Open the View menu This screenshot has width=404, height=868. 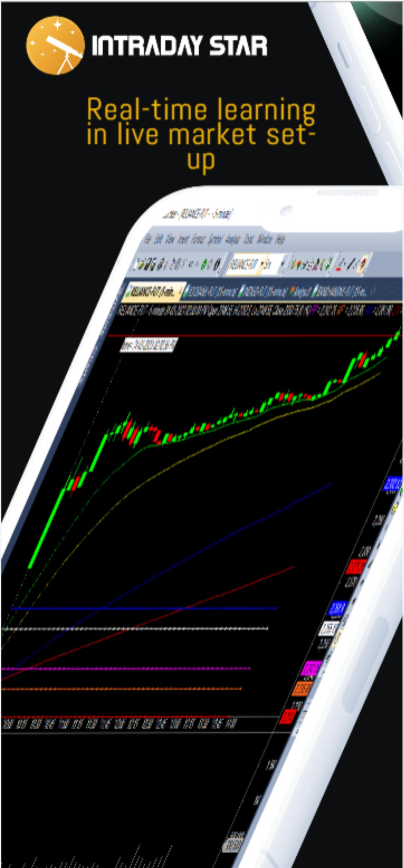170,239
